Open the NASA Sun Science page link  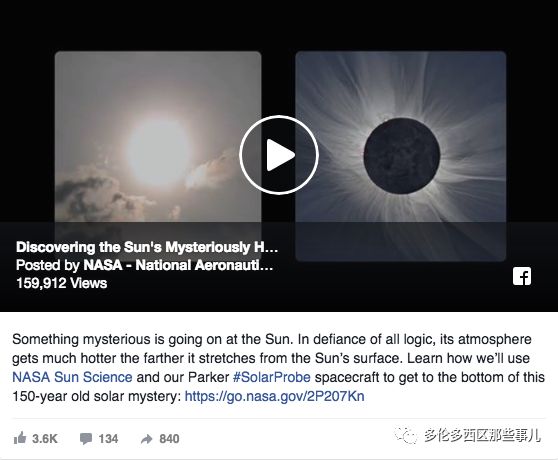(x=72, y=377)
